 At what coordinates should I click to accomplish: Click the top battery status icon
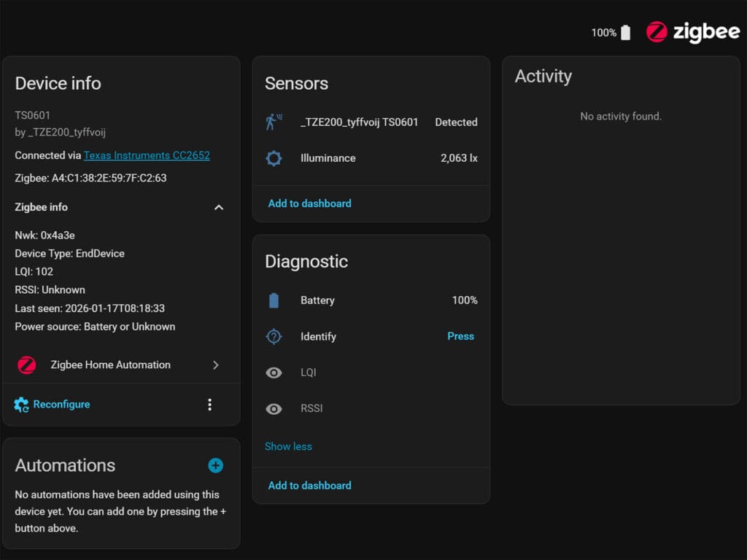tap(625, 33)
